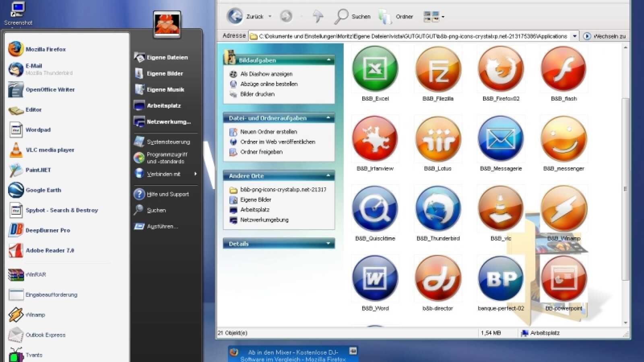Collapse the Bildaufgaben panel
Screen dimensions: 644x362
(x=328, y=60)
